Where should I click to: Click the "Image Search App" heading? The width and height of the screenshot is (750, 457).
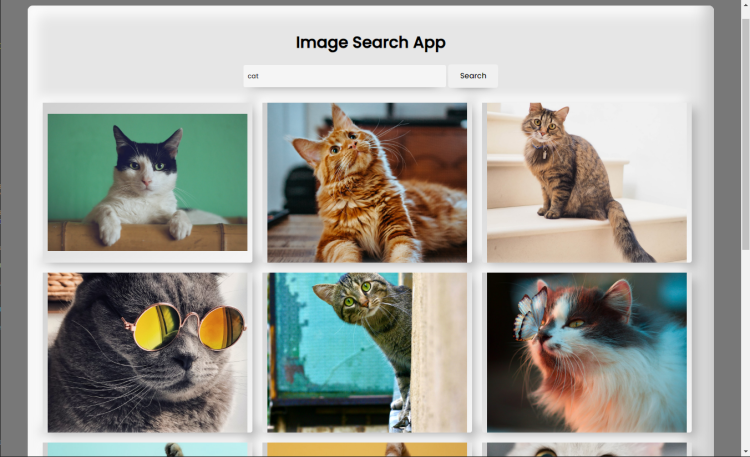pyautogui.click(x=370, y=42)
